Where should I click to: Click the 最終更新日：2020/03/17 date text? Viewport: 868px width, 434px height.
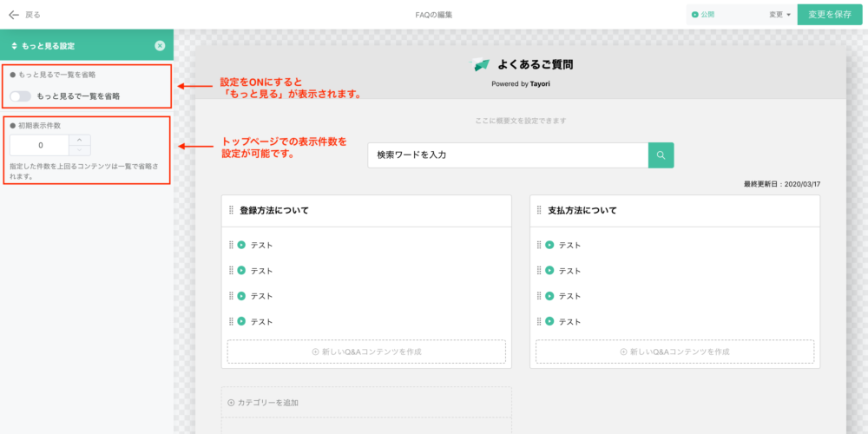pyautogui.click(x=782, y=184)
